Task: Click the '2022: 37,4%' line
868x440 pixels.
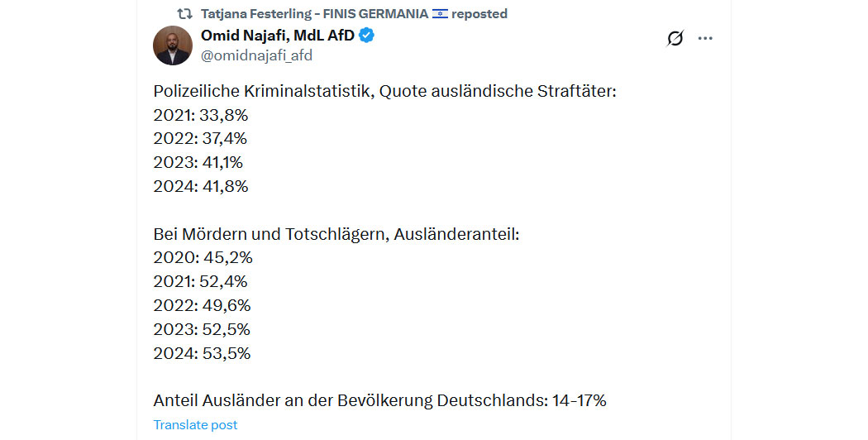Action: coord(200,139)
